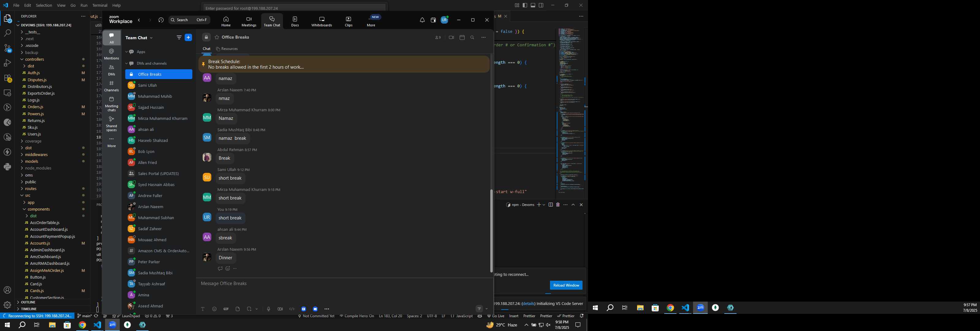Click the chat message list scrollbar
Screen dimensions: 980x331
(x=491, y=230)
